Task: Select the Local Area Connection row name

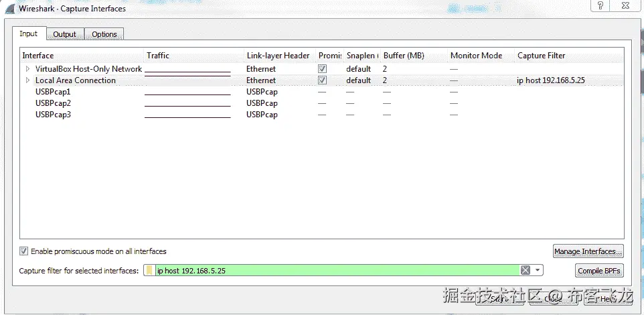Action: (x=76, y=80)
